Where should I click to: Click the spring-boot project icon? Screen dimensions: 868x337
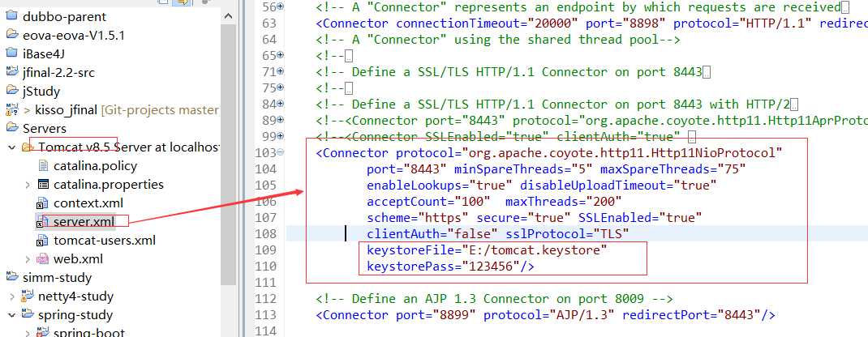(x=43, y=332)
